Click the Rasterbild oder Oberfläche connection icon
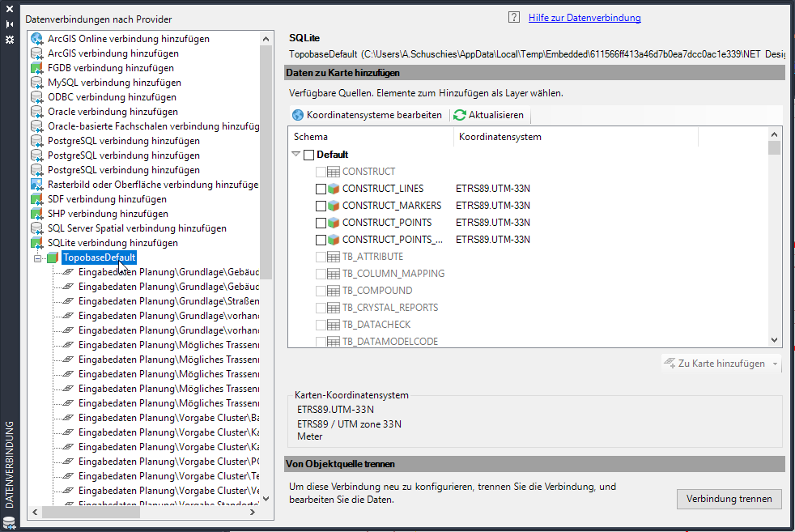 click(37, 185)
